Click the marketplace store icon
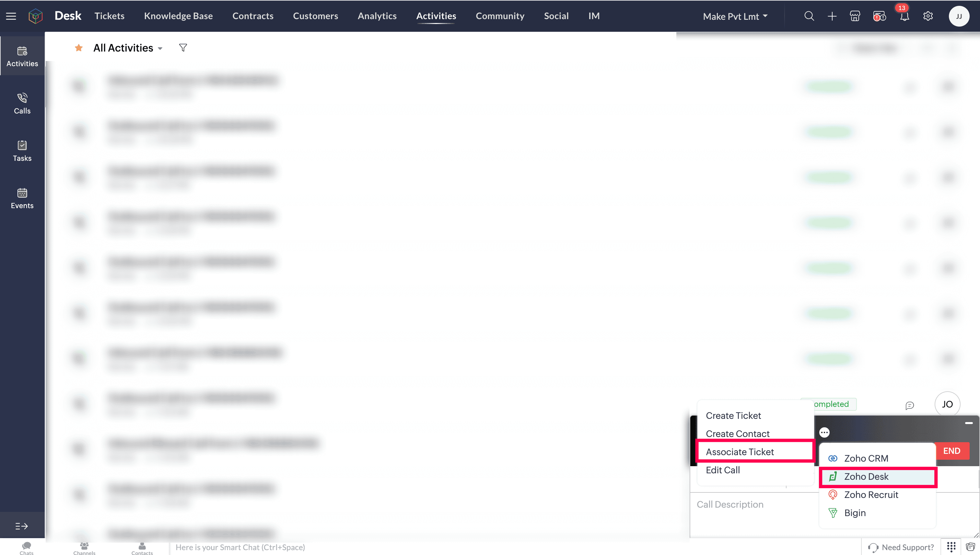The image size is (980, 555). click(855, 16)
